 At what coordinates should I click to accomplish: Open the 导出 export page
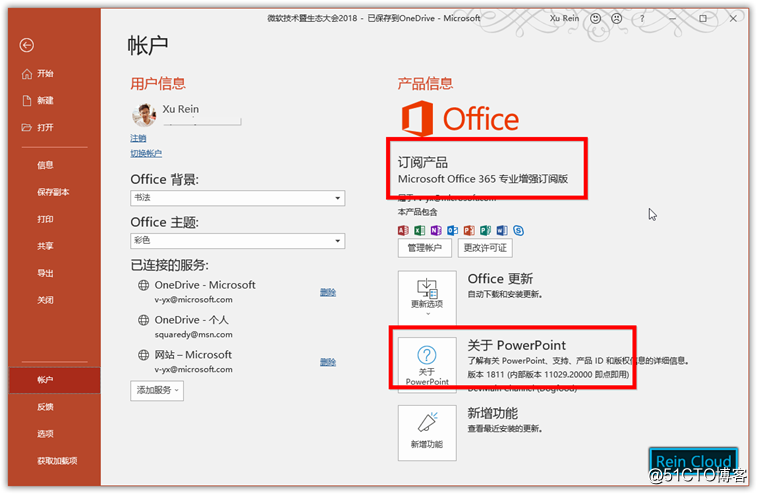pyautogui.click(x=45, y=273)
